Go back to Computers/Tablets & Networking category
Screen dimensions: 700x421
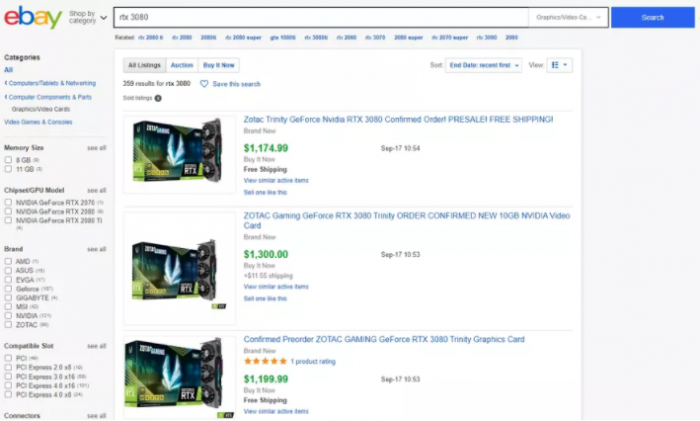click(50, 83)
